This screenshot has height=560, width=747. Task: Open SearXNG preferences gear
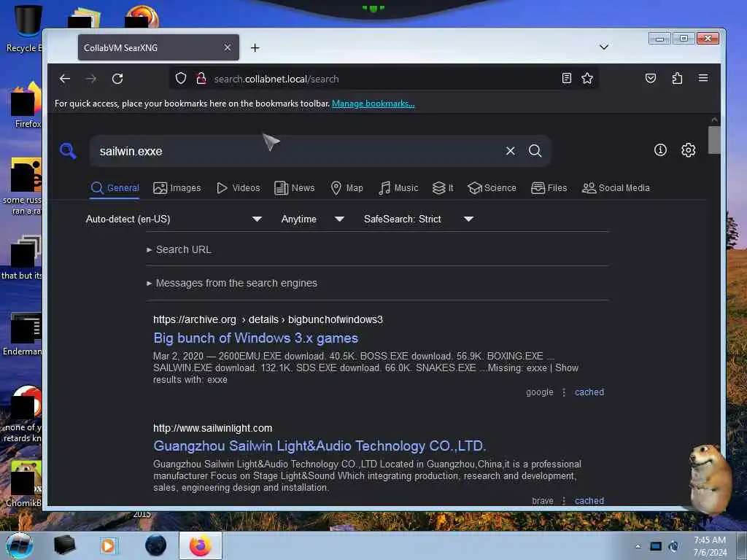[x=688, y=150]
